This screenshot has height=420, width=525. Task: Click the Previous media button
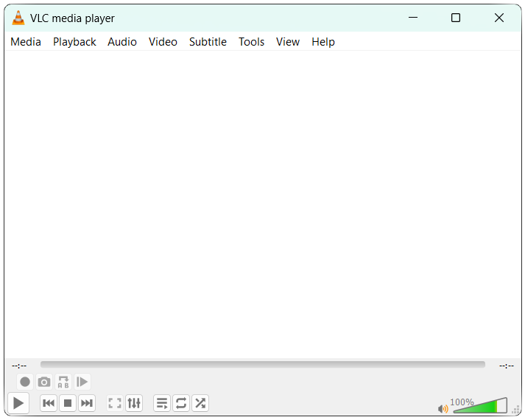[x=49, y=403]
